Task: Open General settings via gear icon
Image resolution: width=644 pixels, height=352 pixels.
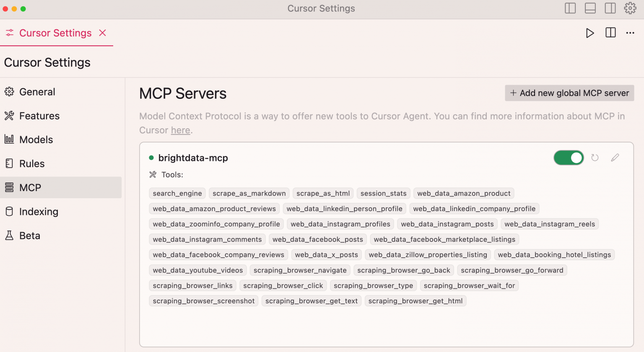Action: coord(10,92)
